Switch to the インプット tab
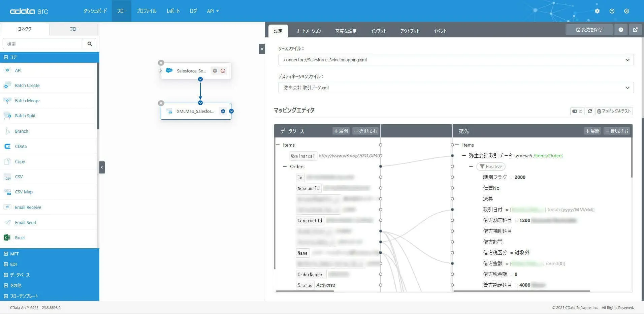The image size is (644, 314). (379, 31)
